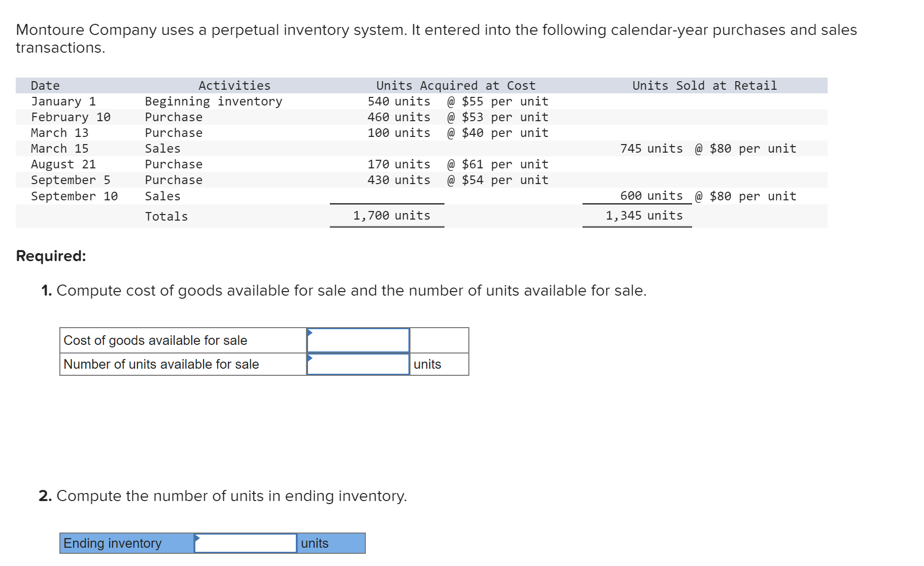
Task: Click the Number of units available for sale label
Action: click(x=160, y=363)
